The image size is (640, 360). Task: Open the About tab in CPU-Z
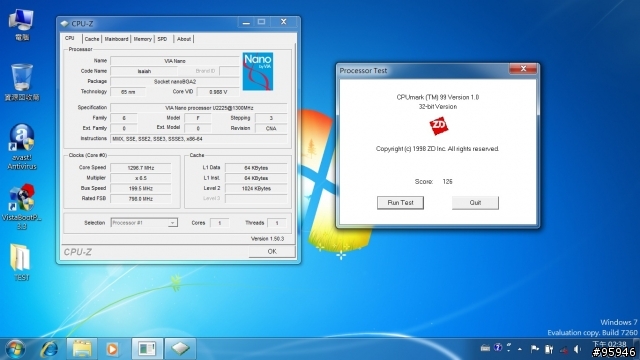click(184, 39)
